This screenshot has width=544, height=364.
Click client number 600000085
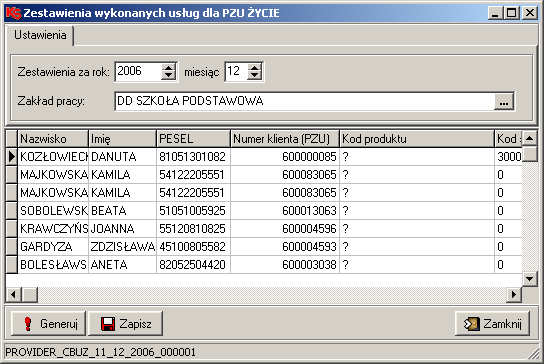(285, 157)
